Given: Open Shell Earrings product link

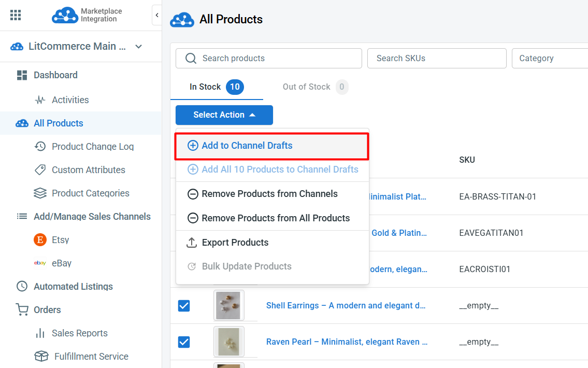Looking at the screenshot, I should tap(346, 305).
